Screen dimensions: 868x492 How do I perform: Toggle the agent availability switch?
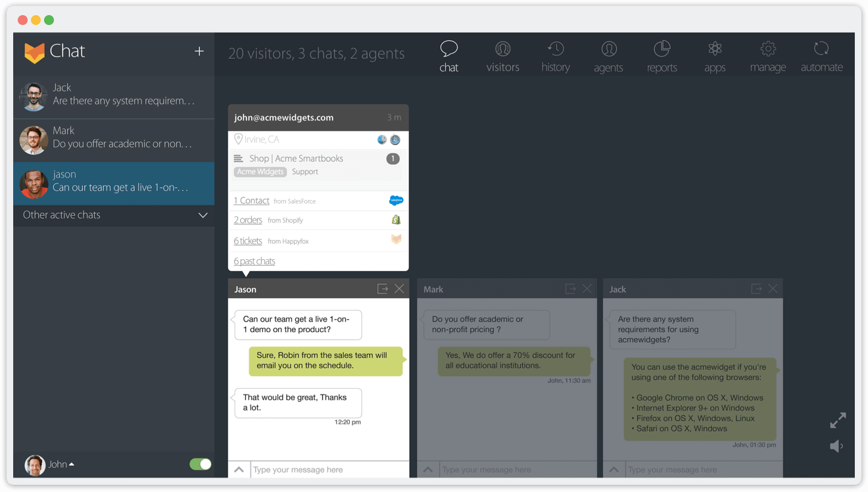pyautogui.click(x=200, y=464)
